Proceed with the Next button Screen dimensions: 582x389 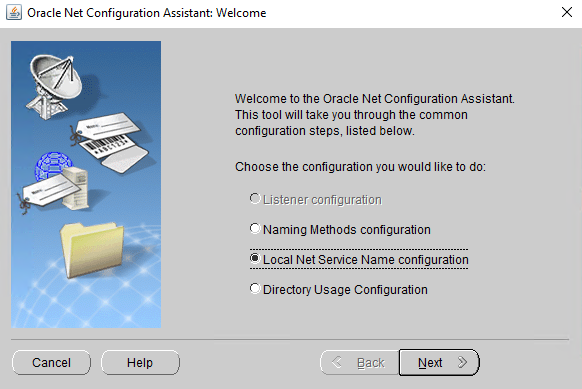tap(439, 363)
